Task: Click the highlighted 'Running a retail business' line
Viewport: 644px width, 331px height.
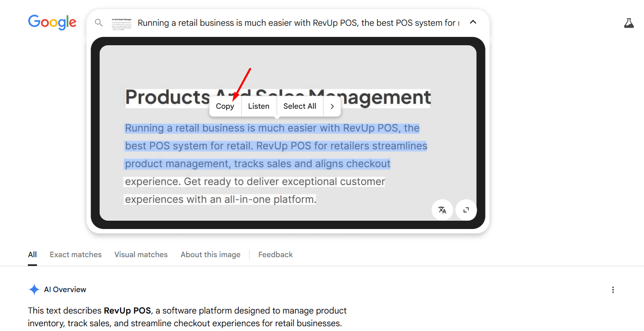Action: click(272, 128)
